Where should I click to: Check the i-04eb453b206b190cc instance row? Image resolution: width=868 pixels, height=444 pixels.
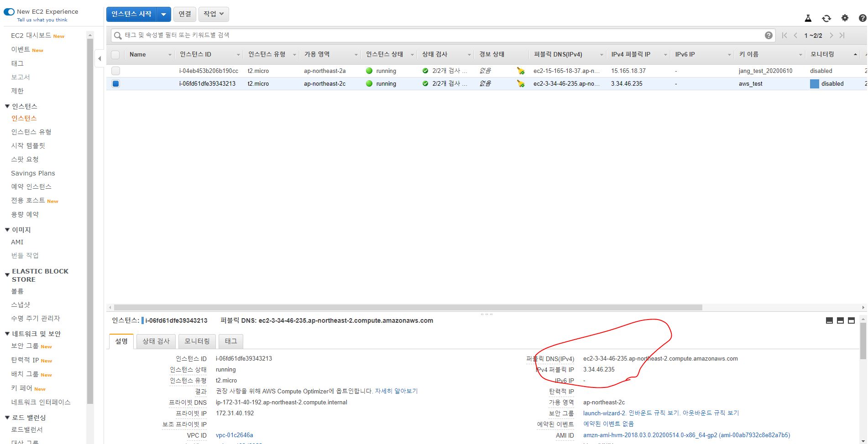click(115, 71)
